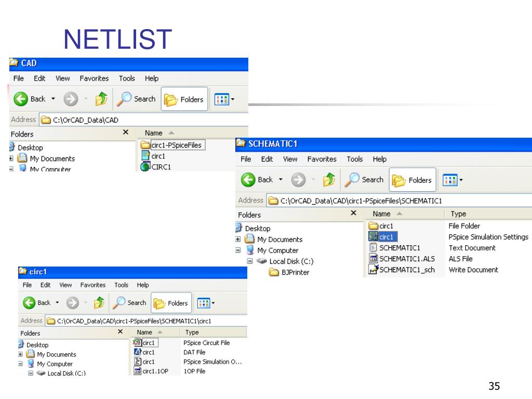Click Forward arrow in CAD window
532x399 pixels.
(x=71, y=99)
